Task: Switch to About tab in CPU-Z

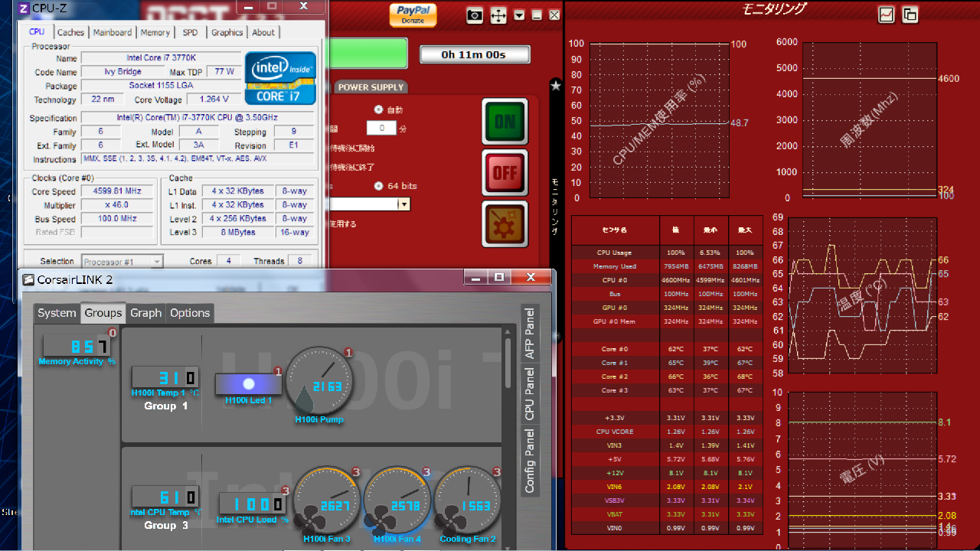Action: pos(263,32)
